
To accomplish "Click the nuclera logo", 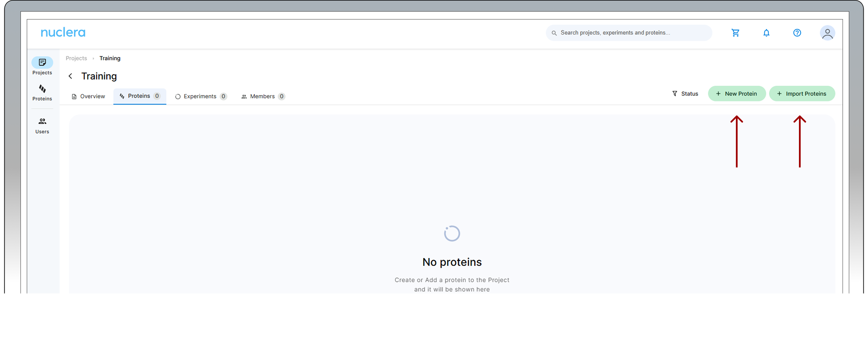I will point(63,32).
